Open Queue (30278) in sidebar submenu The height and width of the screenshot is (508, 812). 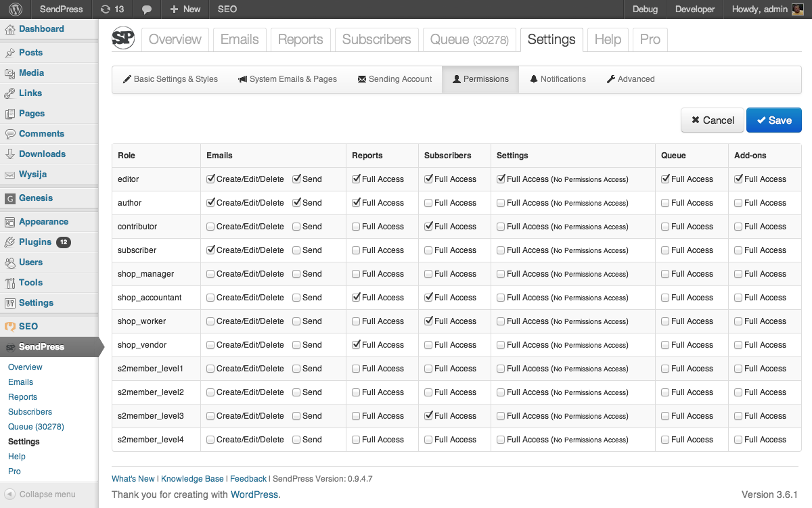point(36,427)
